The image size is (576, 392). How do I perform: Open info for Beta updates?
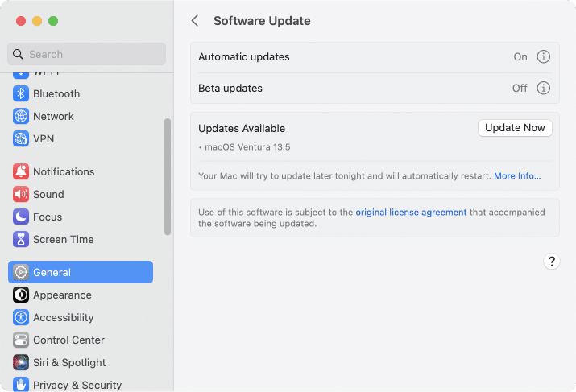pyautogui.click(x=543, y=88)
